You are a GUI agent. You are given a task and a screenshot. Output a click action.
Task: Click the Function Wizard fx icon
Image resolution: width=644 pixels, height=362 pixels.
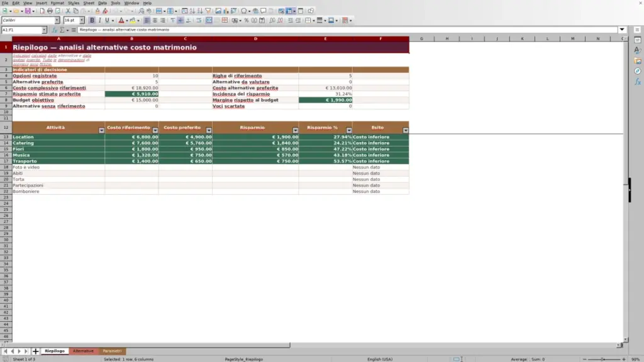click(x=54, y=30)
